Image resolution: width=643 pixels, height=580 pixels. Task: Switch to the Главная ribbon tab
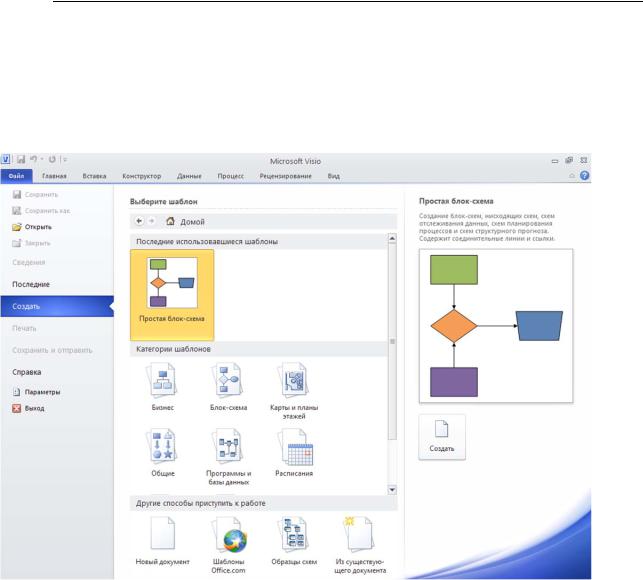(x=54, y=176)
